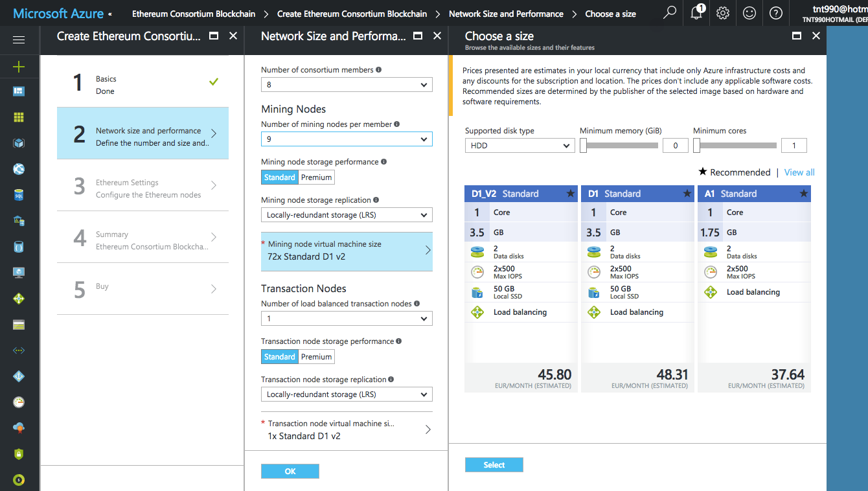This screenshot has width=868, height=491.
Task: Expand Transaction node virtual machine size selector
Action: tap(347, 431)
